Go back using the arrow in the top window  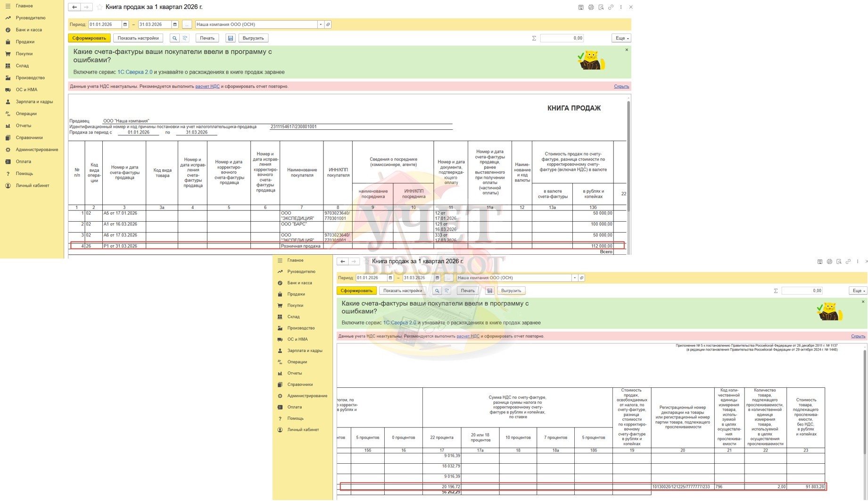tap(74, 7)
